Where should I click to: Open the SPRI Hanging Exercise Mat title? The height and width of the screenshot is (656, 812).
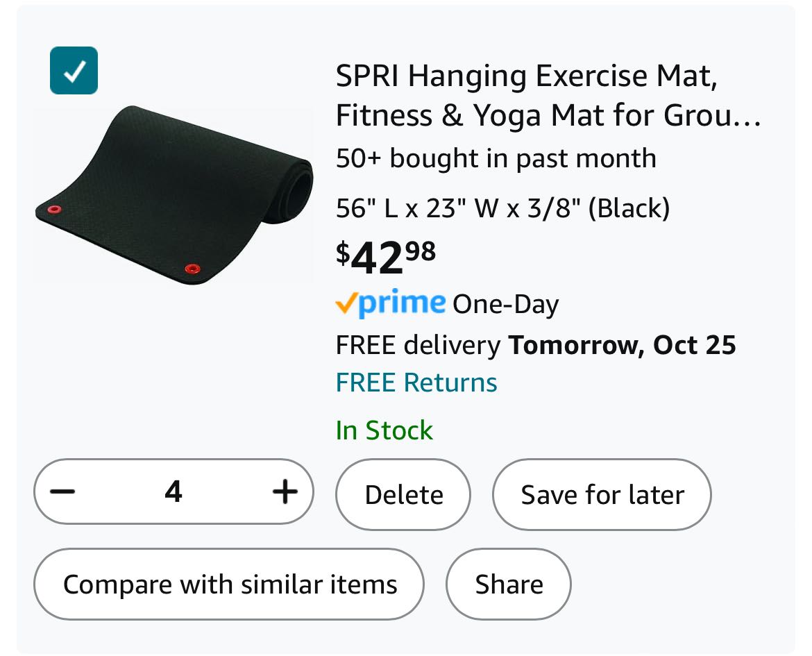[x=548, y=96]
